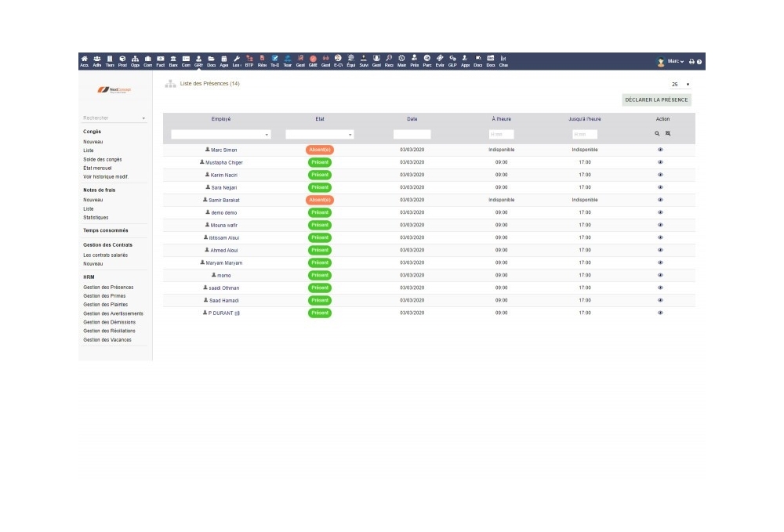Image resolution: width=784 pixels, height=532 pixels.
Task: Click eye icon for Samir Barakat row
Action: 660,200
